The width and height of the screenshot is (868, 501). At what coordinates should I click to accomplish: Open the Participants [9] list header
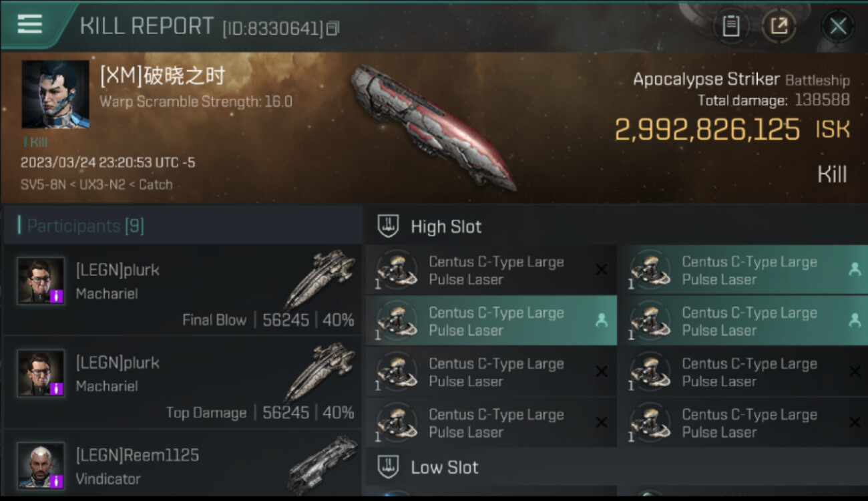183,226
